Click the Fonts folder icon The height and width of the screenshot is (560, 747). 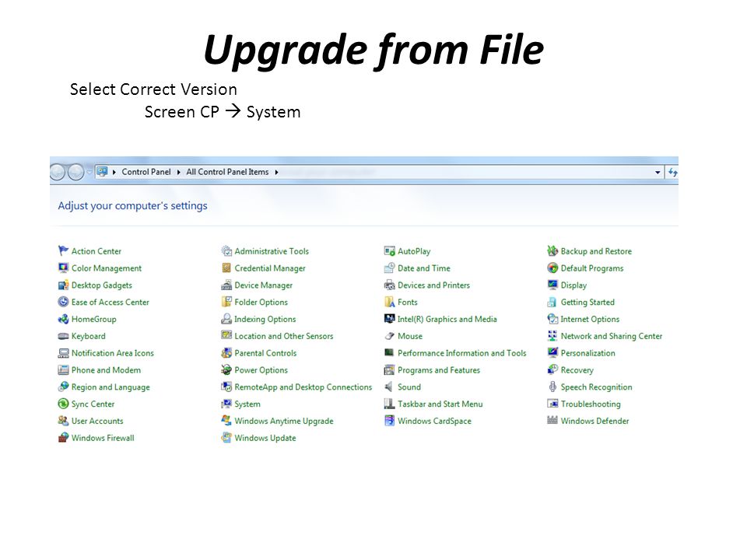pos(389,302)
